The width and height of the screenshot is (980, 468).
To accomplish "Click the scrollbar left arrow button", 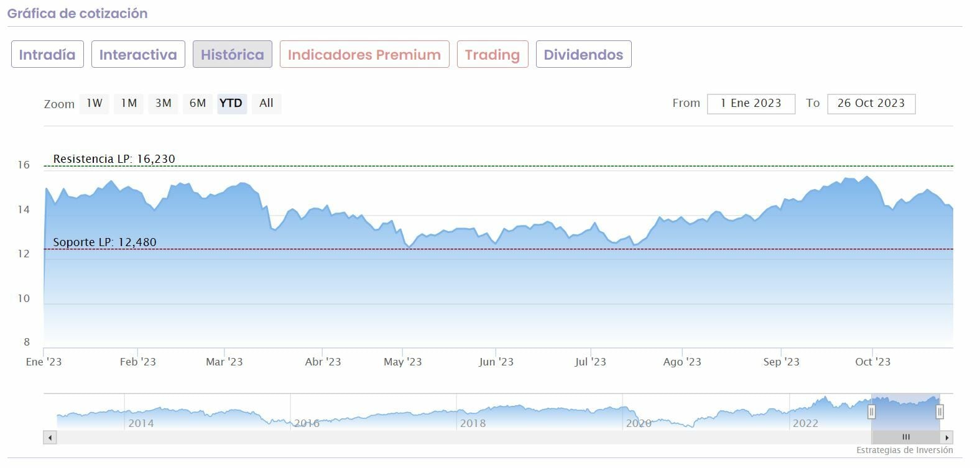I will click(50, 438).
